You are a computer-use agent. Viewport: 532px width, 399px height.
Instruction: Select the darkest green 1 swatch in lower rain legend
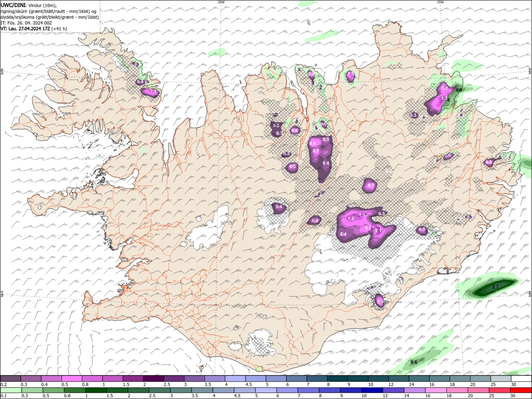pos(96,390)
